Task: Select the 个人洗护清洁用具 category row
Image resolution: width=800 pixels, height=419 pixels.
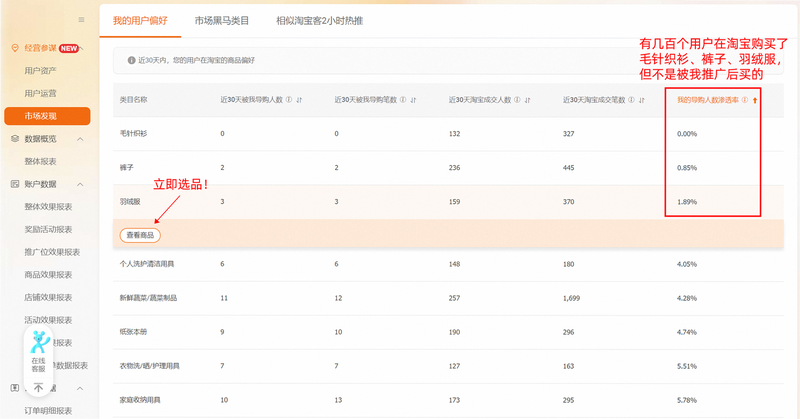Action: coord(448,264)
